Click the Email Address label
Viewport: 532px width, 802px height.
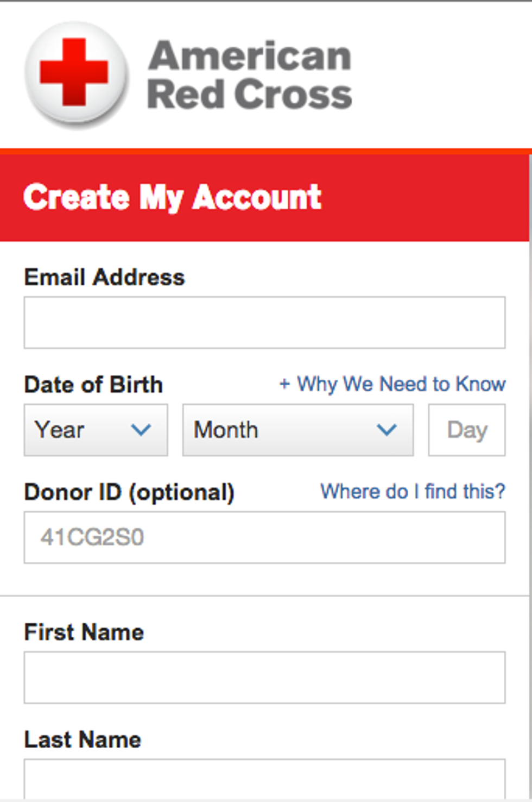(x=104, y=277)
